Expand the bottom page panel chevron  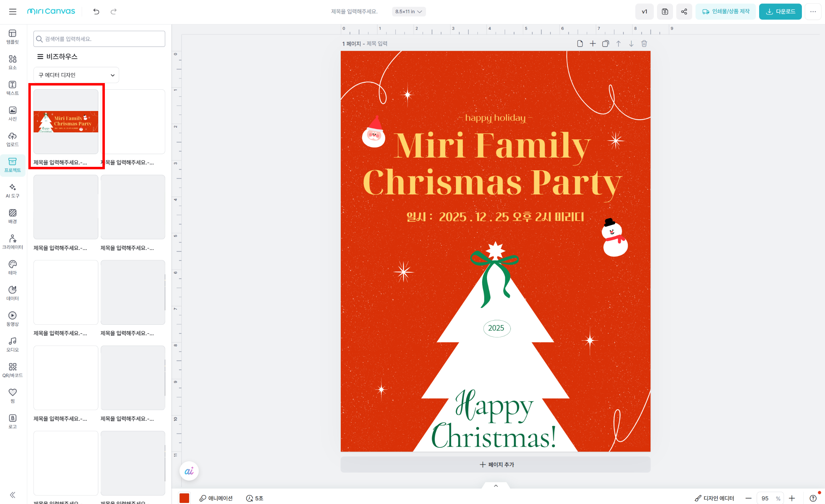(x=496, y=486)
